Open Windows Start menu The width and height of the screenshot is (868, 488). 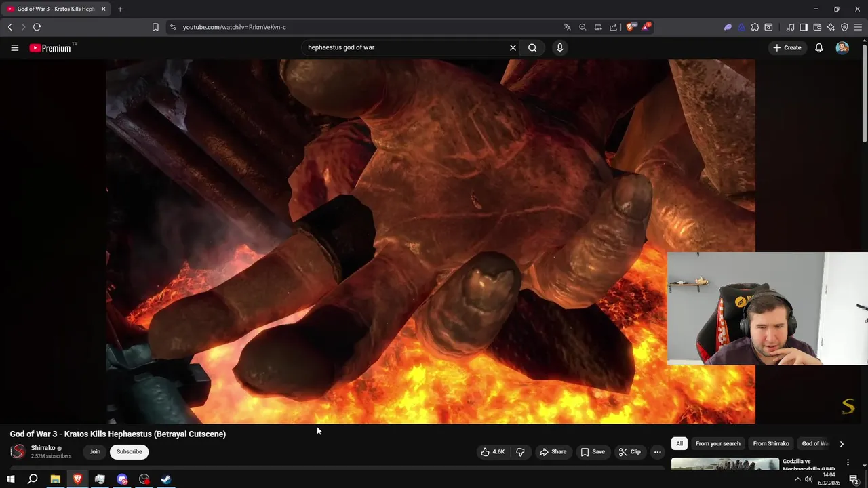point(10,479)
